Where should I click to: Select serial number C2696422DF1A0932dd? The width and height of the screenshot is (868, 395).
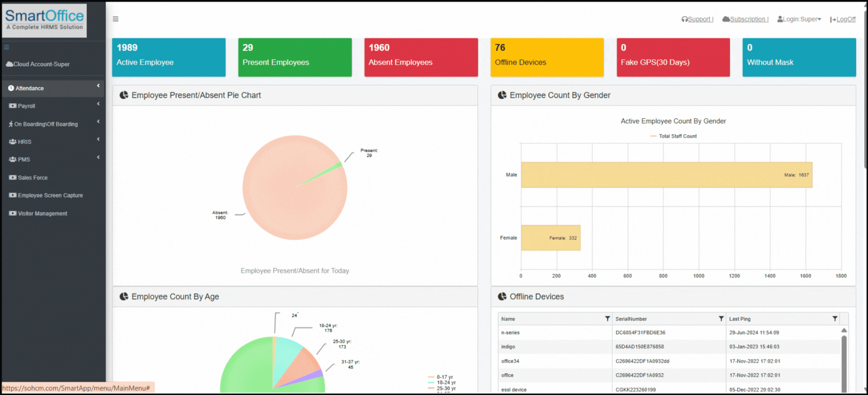coord(642,361)
